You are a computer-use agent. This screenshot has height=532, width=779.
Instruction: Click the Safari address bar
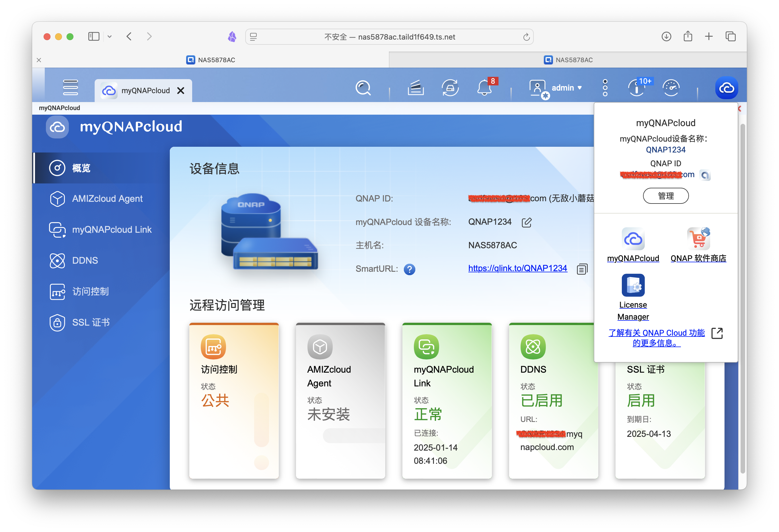tap(389, 37)
